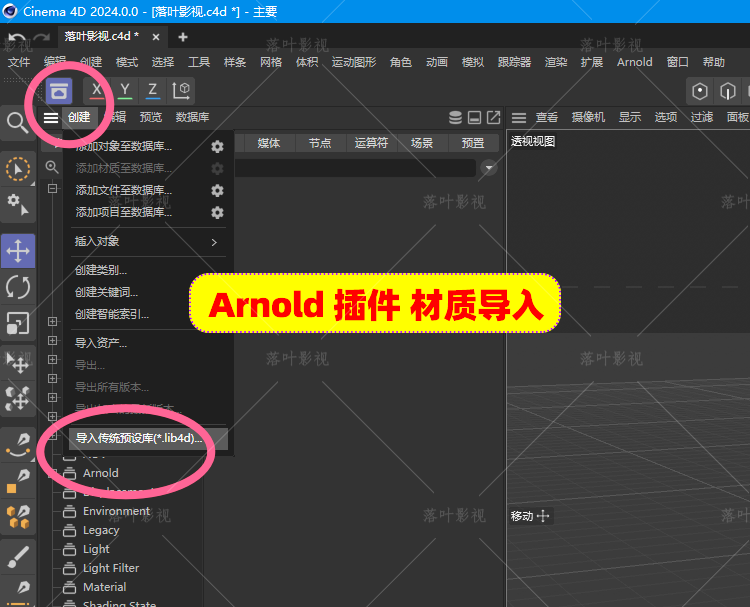
Task: Open the 文件 menu
Action: (19, 62)
